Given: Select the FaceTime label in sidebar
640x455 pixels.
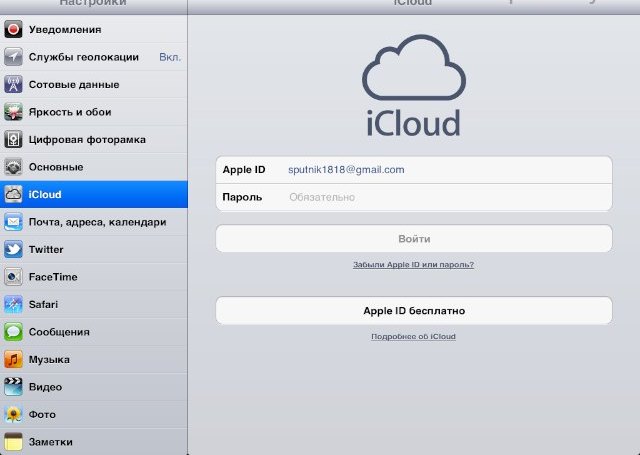Looking at the screenshot, I should tap(53, 277).
